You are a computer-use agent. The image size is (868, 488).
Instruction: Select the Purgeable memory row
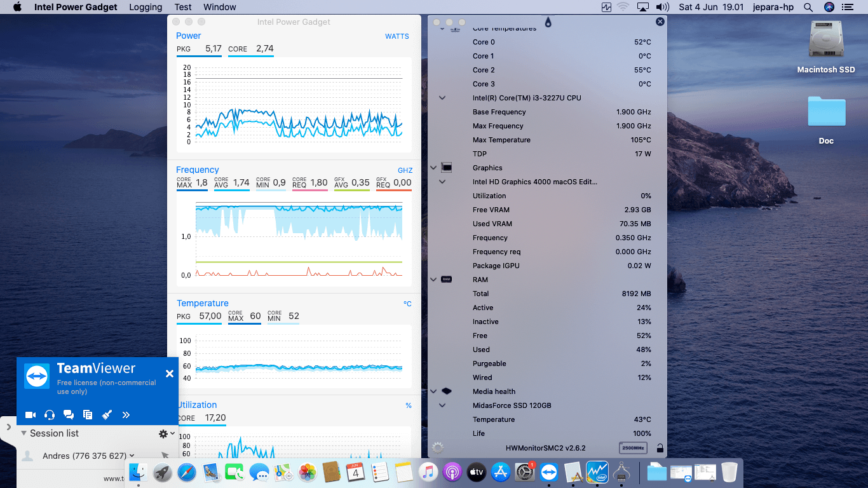[547, 363]
